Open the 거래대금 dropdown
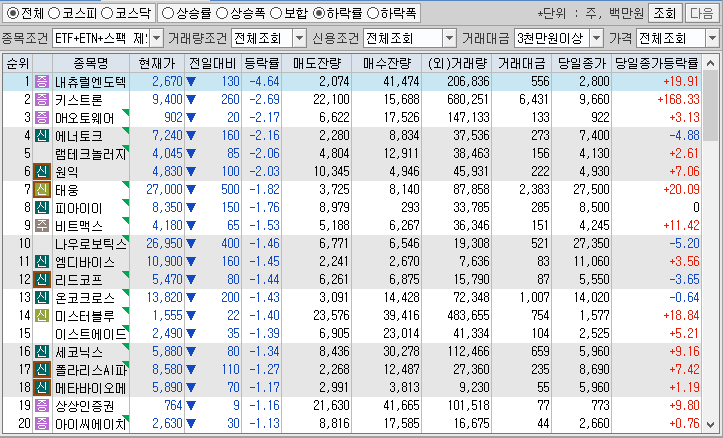The image size is (723, 438). [597, 38]
